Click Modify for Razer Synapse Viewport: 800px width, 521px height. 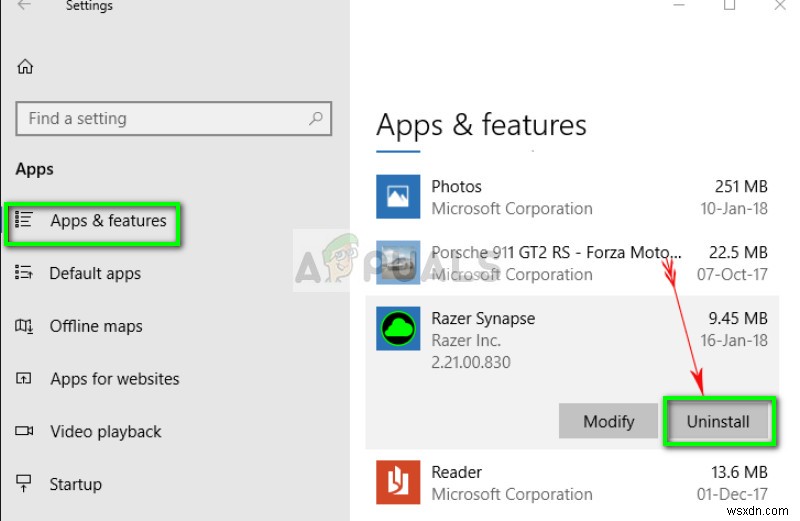tap(609, 421)
